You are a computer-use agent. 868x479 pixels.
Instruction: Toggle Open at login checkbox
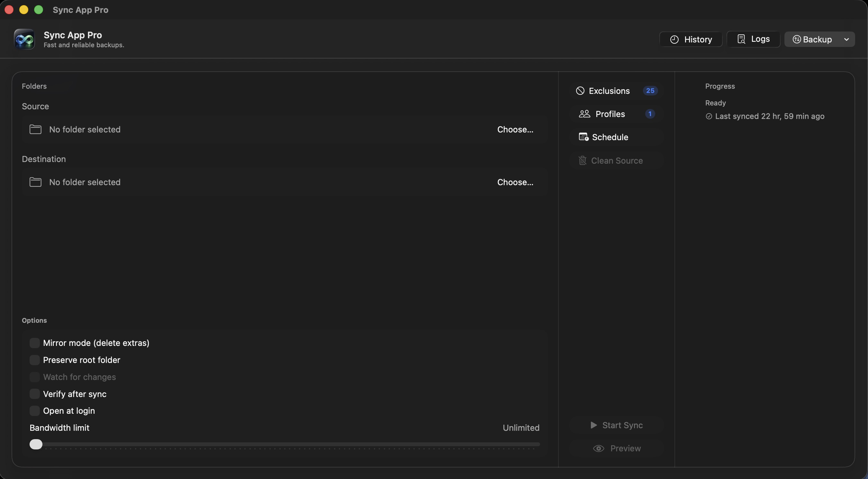pos(34,411)
